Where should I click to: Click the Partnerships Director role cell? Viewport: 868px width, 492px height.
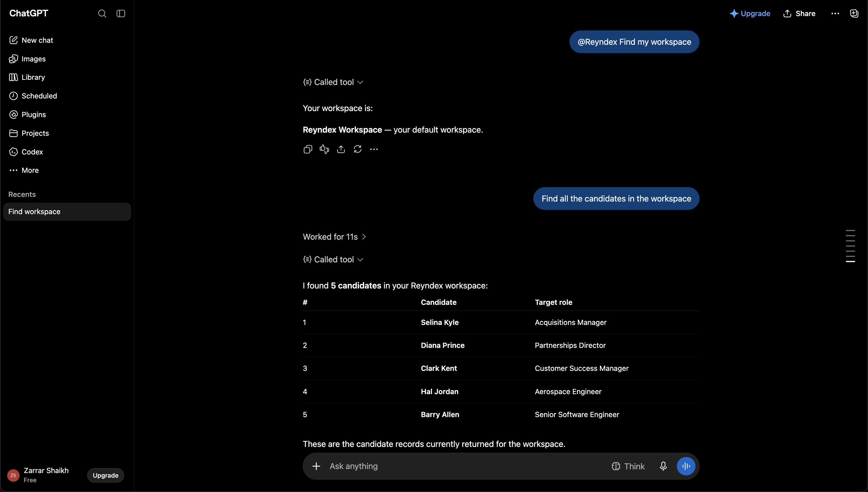pyautogui.click(x=570, y=345)
